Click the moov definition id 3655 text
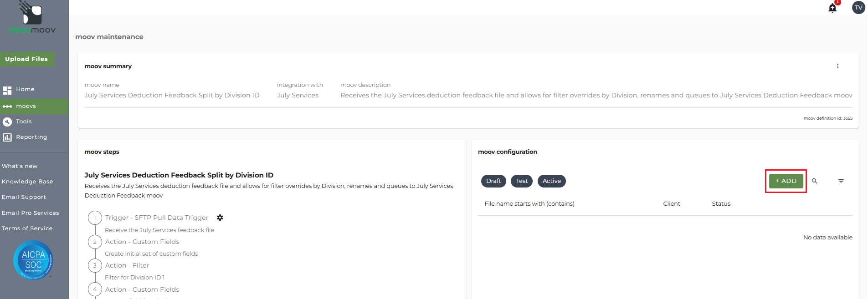868x299 pixels. click(x=828, y=118)
